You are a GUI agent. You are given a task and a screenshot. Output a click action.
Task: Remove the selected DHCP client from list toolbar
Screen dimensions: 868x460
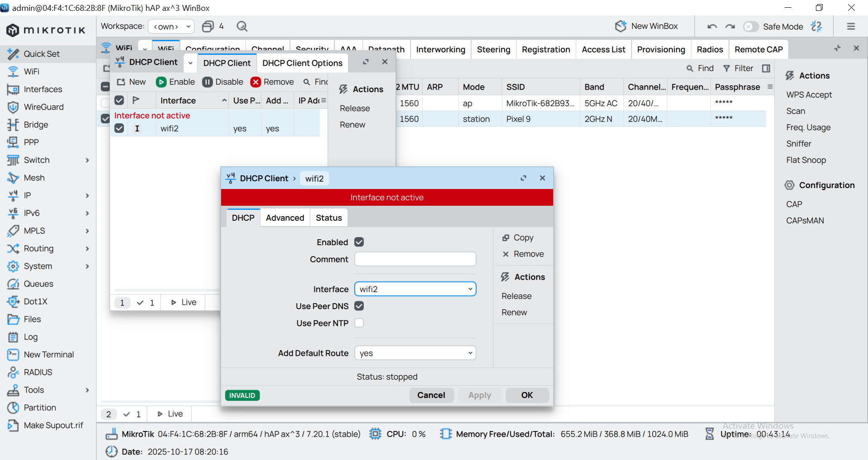(x=272, y=82)
